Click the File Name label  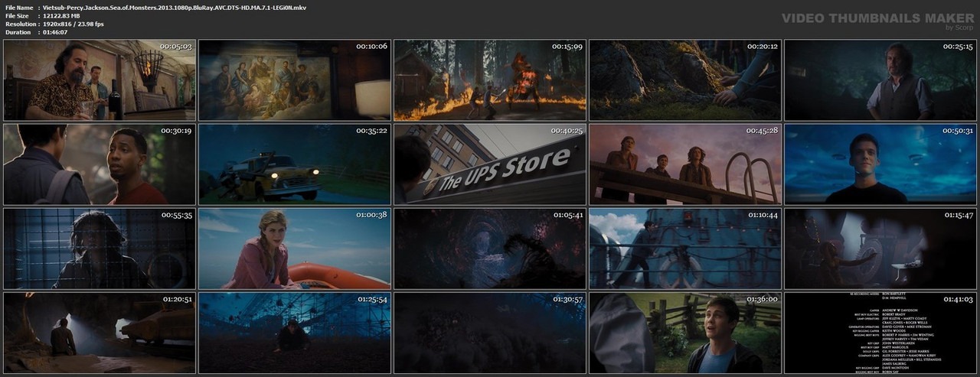tap(19, 7)
